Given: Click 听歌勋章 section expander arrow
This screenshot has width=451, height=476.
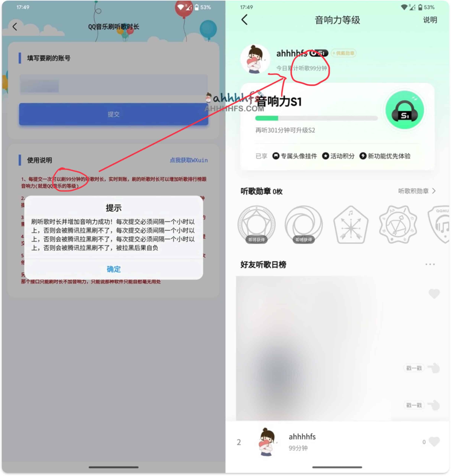Looking at the screenshot, I should pos(441,191).
